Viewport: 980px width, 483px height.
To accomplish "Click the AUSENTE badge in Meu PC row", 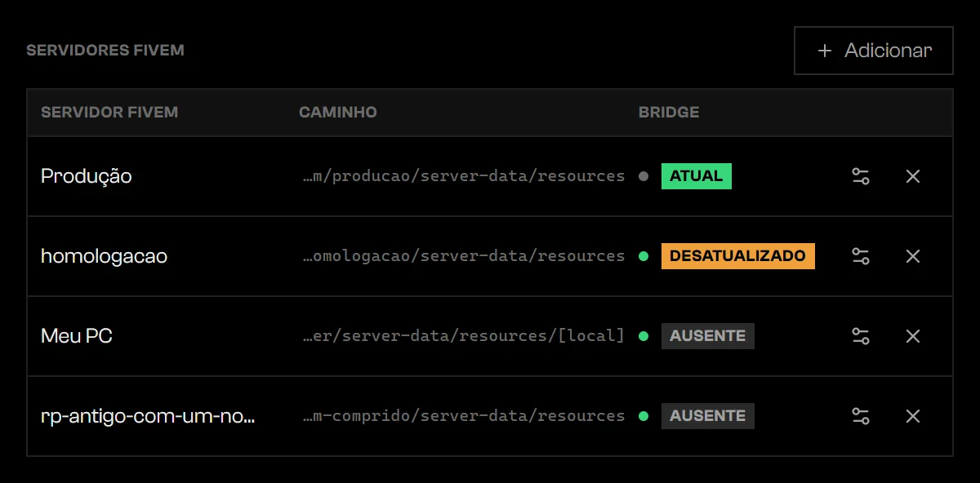I will tap(708, 336).
